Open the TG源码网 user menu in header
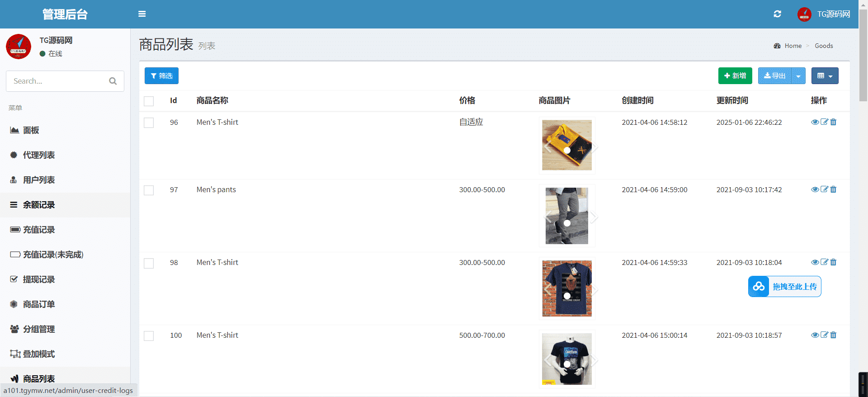The image size is (868, 397). (x=824, y=14)
